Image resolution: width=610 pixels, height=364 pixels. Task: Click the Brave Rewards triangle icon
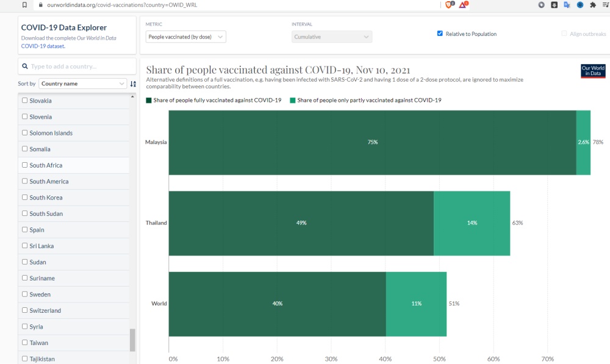coord(464,4)
